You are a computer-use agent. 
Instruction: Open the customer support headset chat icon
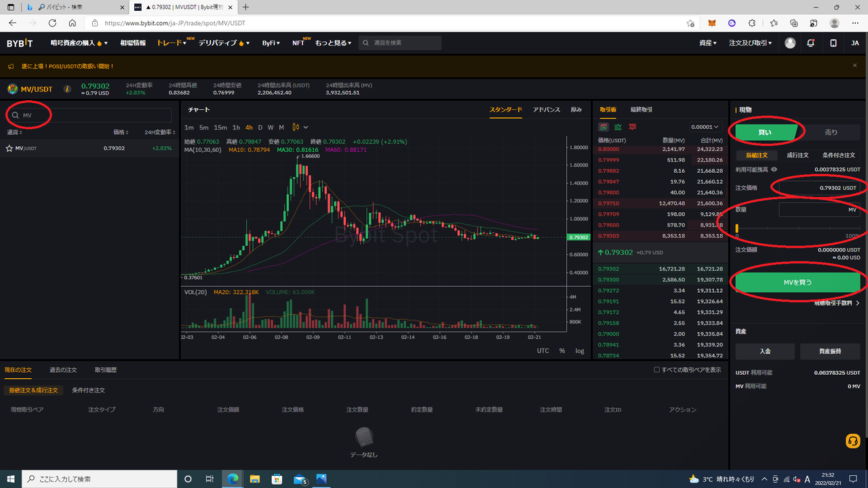(853, 441)
